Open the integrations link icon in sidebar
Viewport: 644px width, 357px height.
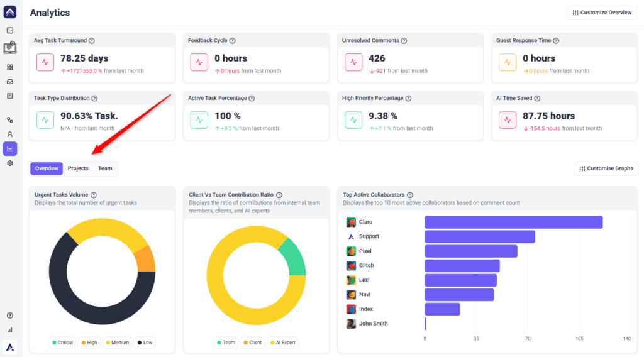coord(10,120)
